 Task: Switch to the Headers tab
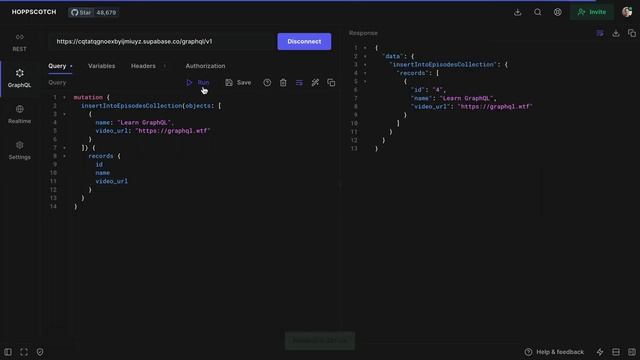[x=143, y=66]
